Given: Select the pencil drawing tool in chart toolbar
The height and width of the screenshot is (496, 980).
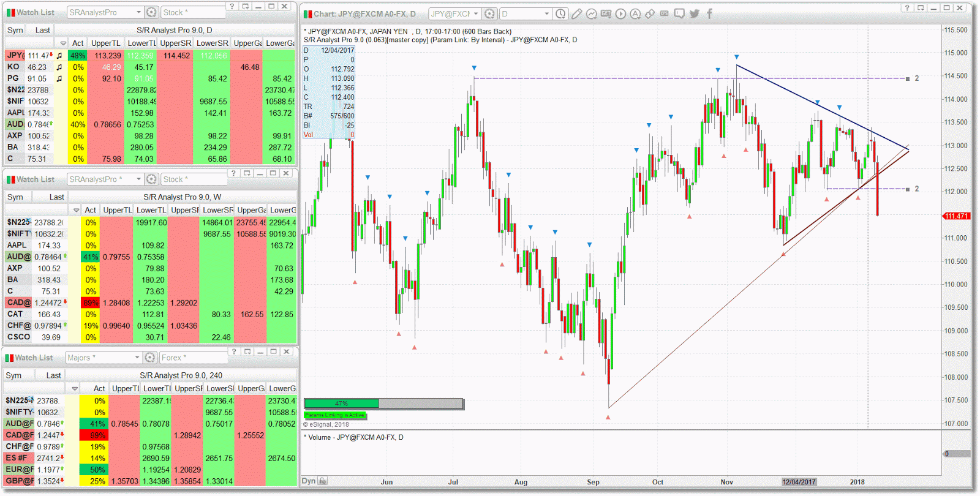Looking at the screenshot, I should 576,13.
